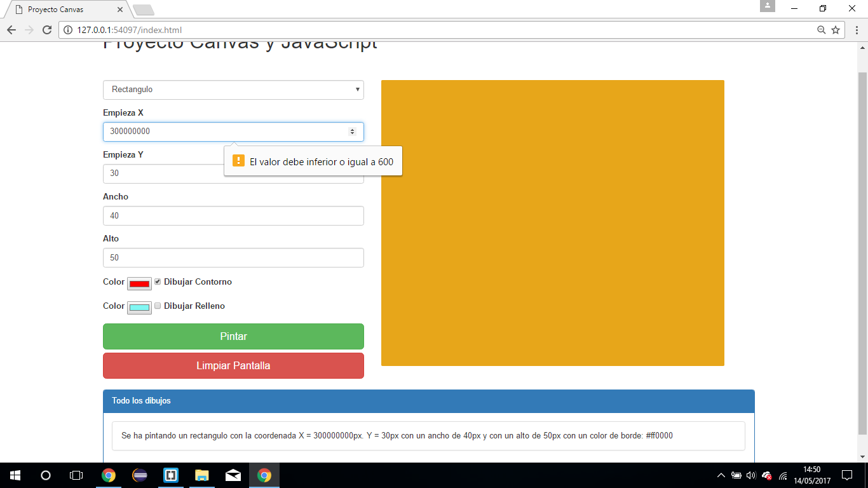Click the Empieza X spinner arrows

[352, 132]
